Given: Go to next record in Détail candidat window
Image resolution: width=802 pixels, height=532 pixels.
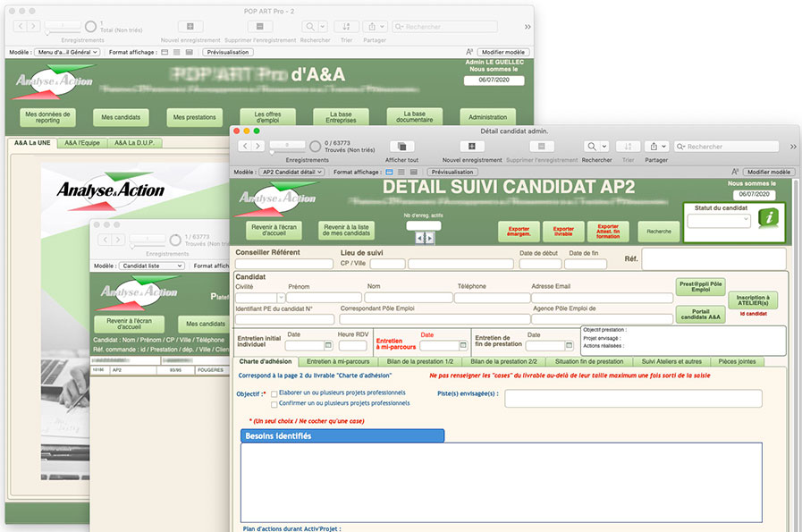Looking at the screenshot, I should point(257,147).
